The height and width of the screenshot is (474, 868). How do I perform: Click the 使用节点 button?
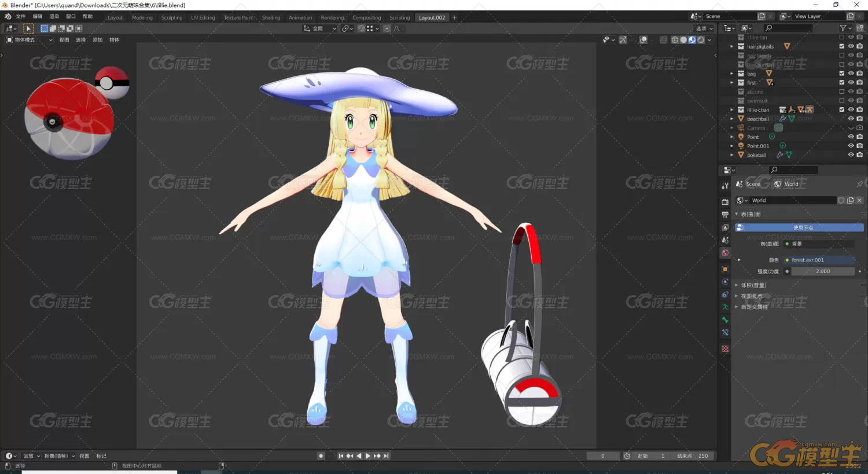(799, 227)
